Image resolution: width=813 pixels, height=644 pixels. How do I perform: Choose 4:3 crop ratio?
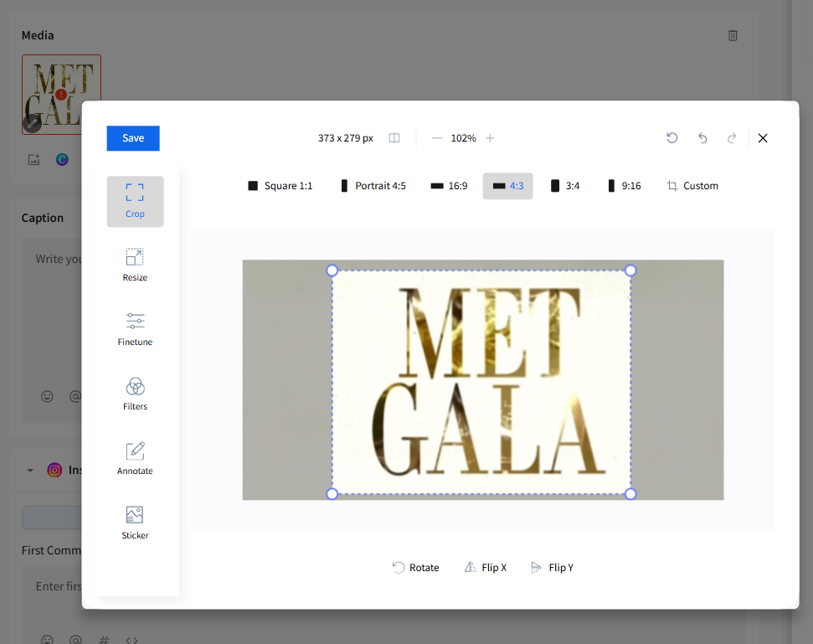tap(507, 186)
